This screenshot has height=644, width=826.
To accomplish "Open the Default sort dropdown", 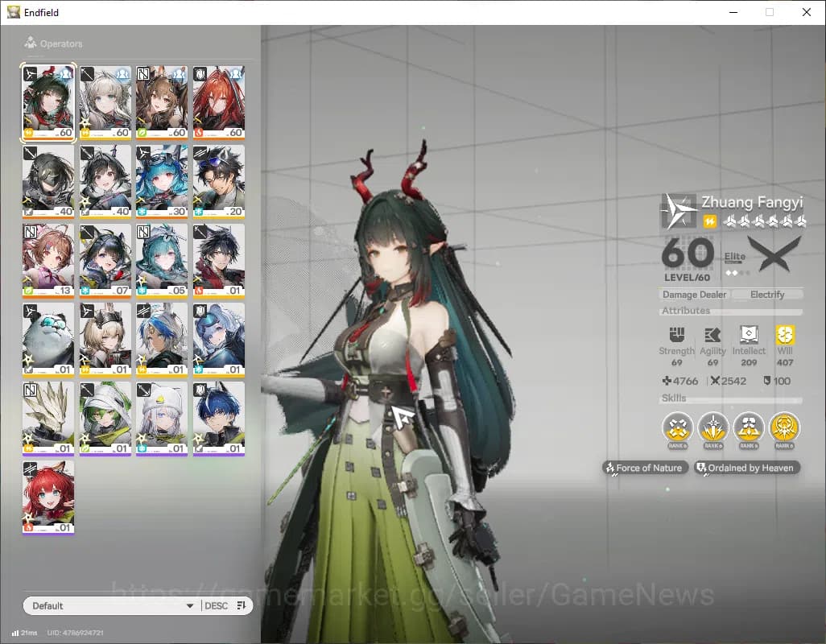I will pyautogui.click(x=112, y=605).
